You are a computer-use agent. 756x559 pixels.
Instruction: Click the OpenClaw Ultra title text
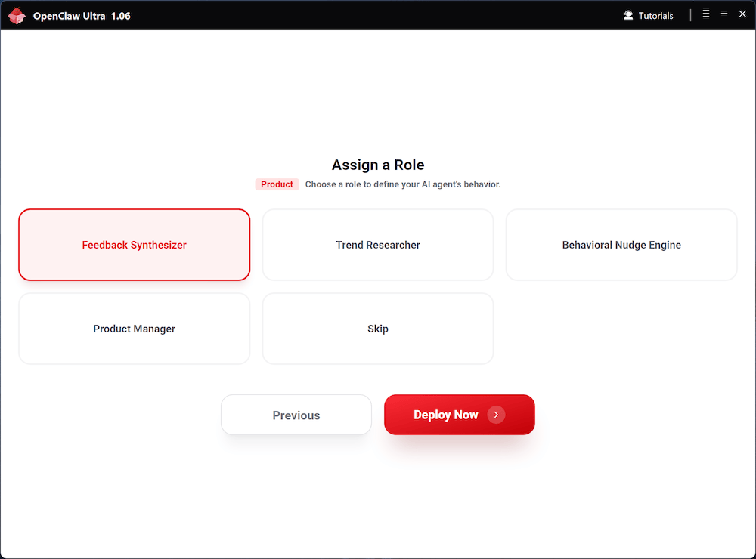point(69,16)
